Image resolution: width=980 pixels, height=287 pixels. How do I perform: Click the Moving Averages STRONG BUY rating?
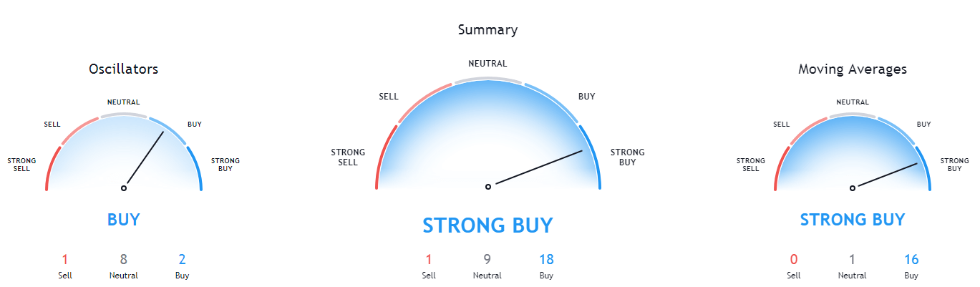pos(853,220)
